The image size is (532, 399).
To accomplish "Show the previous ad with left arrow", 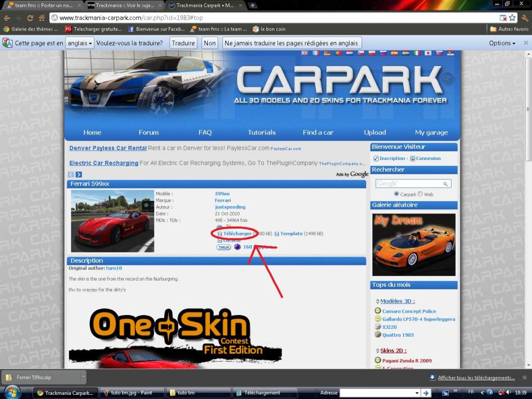I will point(71,175).
